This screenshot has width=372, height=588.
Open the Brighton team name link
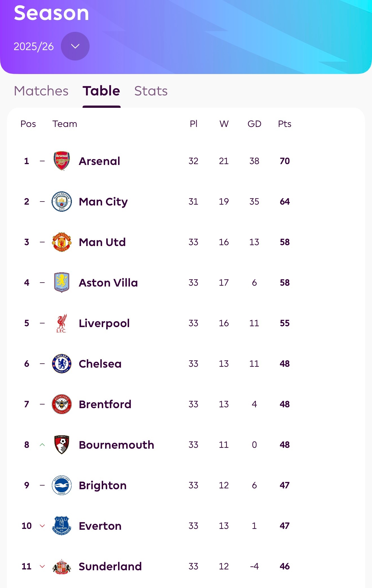103,485
